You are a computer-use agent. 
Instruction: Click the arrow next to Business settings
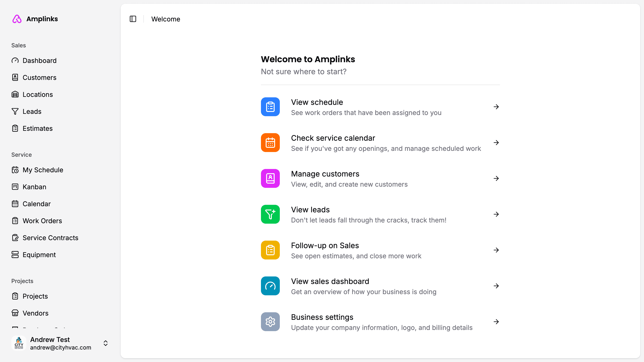(496, 321)
